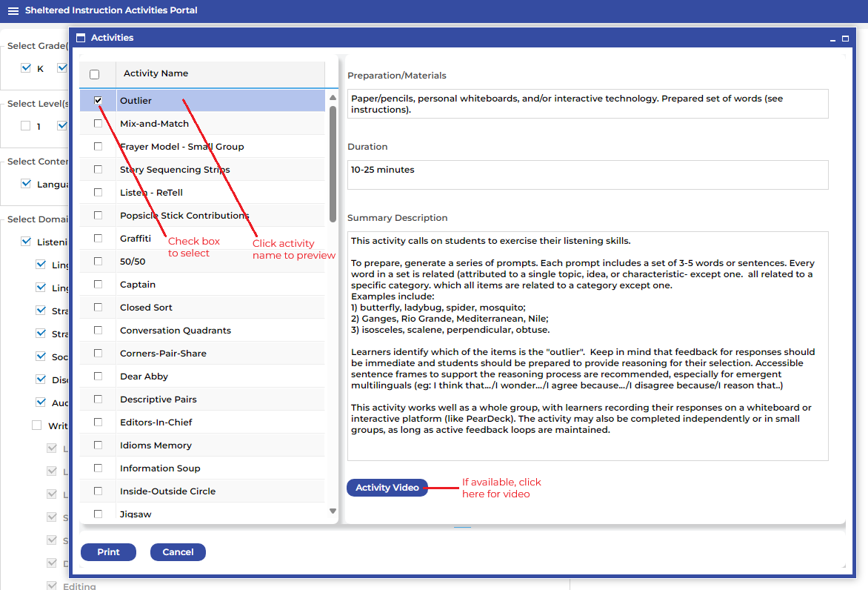Print the selected activities

tap(108, 551)
